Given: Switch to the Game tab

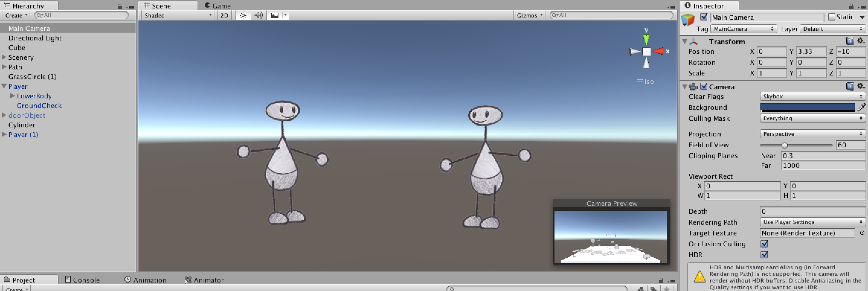Looking at the screenshot, I should click(x=218, y=6).
